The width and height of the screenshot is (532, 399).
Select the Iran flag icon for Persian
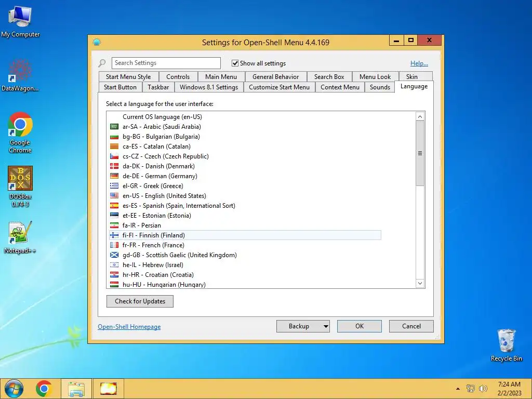click(114, 225)
